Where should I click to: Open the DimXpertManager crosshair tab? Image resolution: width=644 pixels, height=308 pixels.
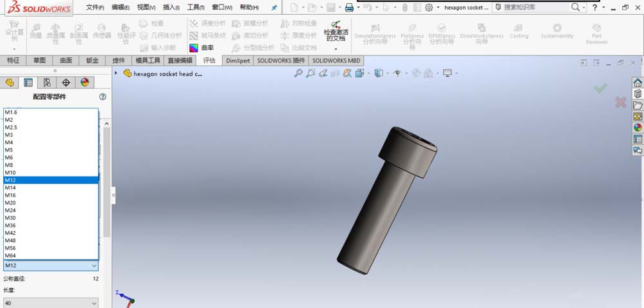click(x=66, y=82)
